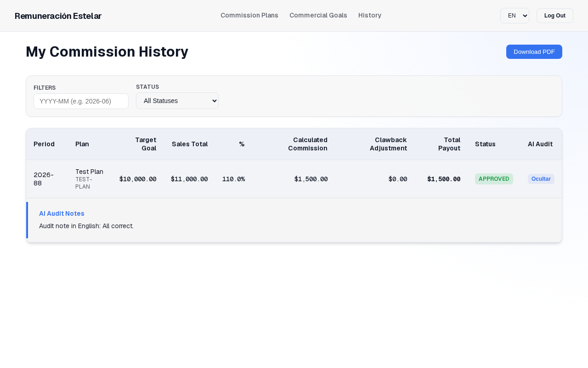Select the APPROVED status badge

pyautogui.click(x=494, y=179)
